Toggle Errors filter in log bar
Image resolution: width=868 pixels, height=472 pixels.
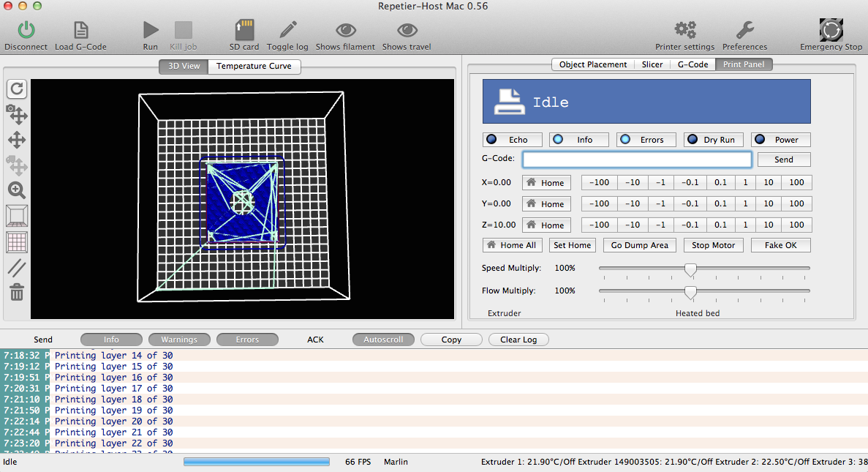[x=247, y=340]
